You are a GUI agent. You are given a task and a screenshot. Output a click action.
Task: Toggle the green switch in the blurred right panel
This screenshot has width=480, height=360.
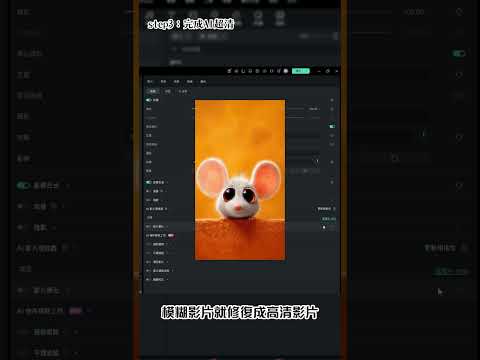point(459,53)
